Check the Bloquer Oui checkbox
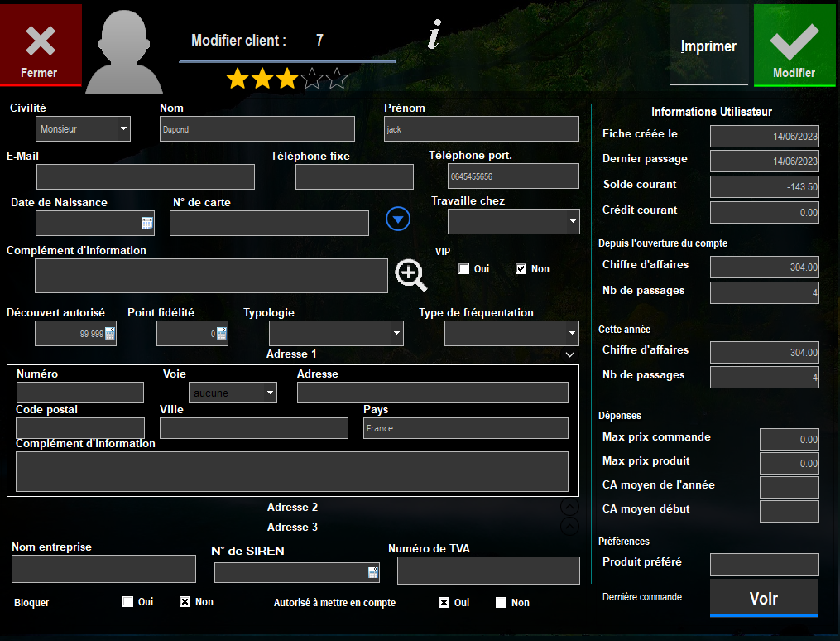The width and height of the screenshot is (840, 641). [127, 602]
